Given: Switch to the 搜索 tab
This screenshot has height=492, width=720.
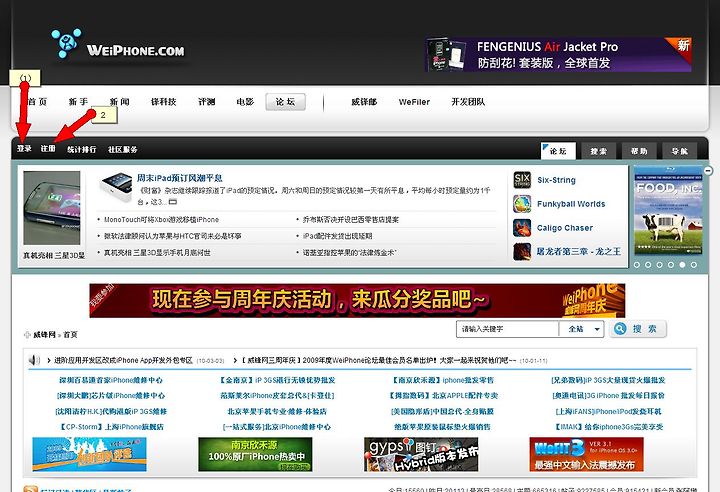Looking at the screenshot, I should (598, 151).
